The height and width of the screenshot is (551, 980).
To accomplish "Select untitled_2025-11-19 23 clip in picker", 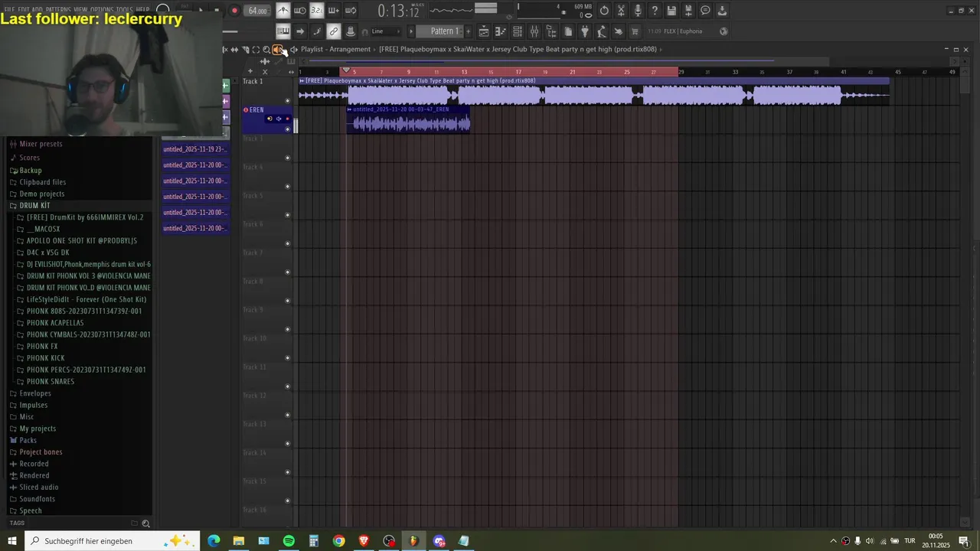I will tap(195, 149).
